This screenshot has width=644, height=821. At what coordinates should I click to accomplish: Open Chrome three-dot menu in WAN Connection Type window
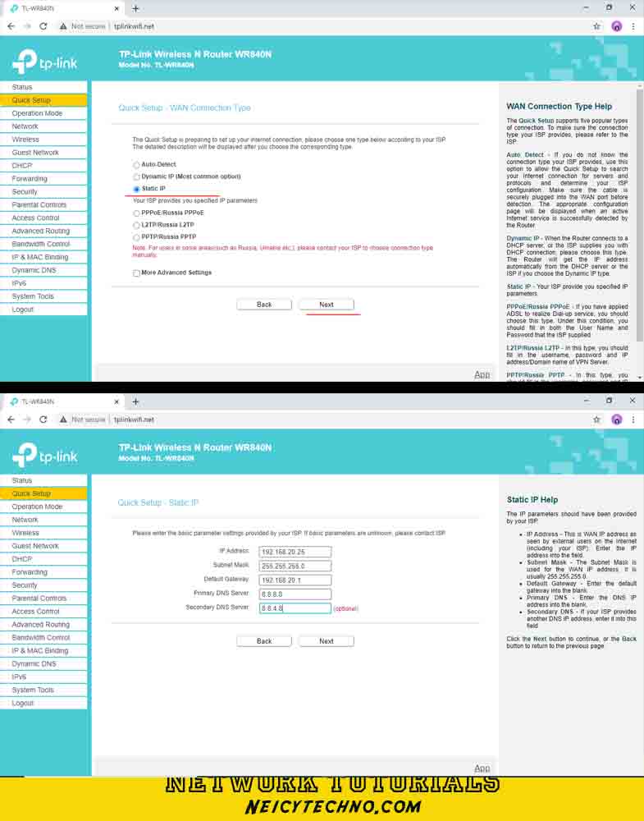coord(633,26)
